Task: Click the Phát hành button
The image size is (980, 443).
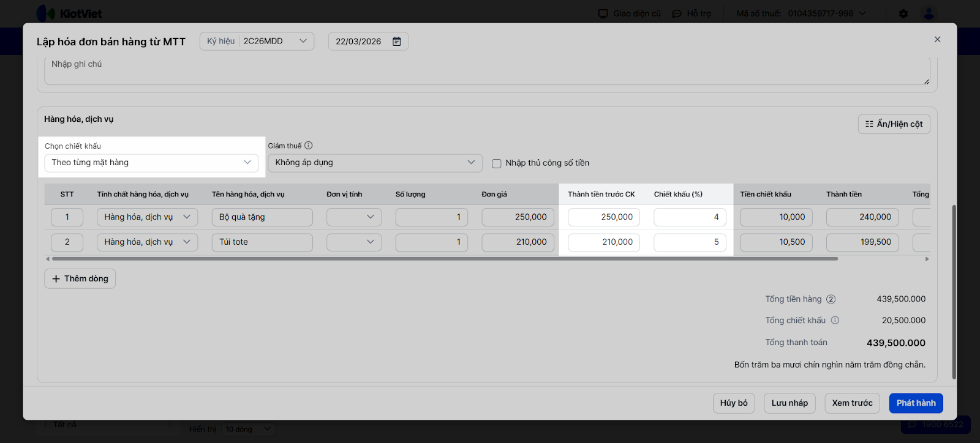Action: [x=916, y=403]
